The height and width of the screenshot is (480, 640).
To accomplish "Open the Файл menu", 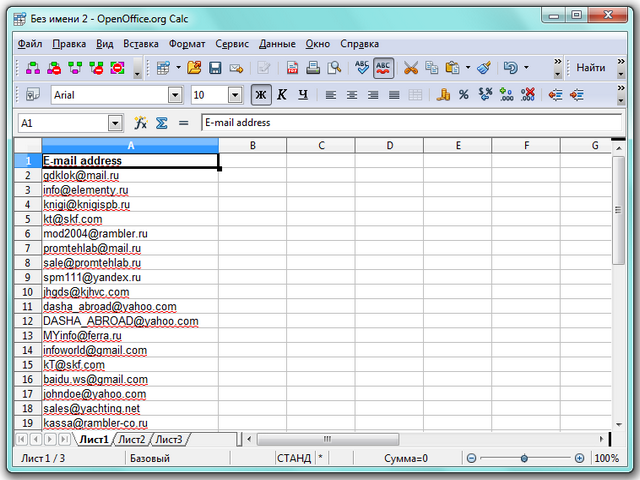I will pos(29,44).
